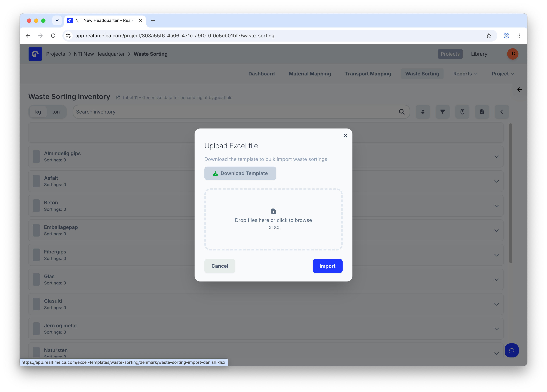Image resolution: width=547 pixels, height=392 pixels.
Task: Expand the Glasuld row chevron
Action: (x=497, y=304)
